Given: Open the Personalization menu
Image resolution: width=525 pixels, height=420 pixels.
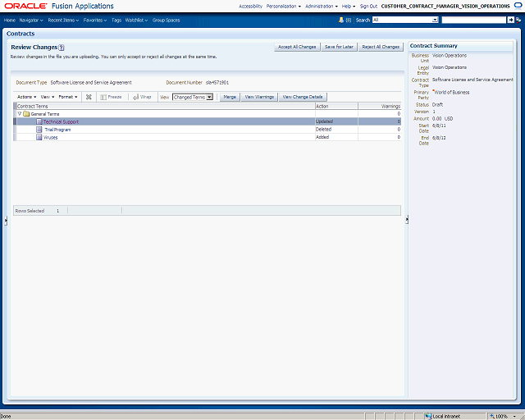Looking at the screenshot, I should tap(283, 6).
